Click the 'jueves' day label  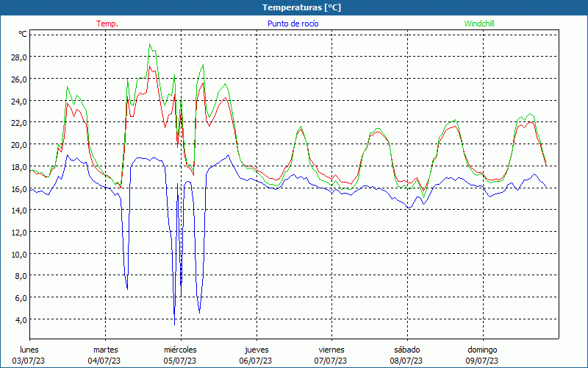(x=256, y=350)
